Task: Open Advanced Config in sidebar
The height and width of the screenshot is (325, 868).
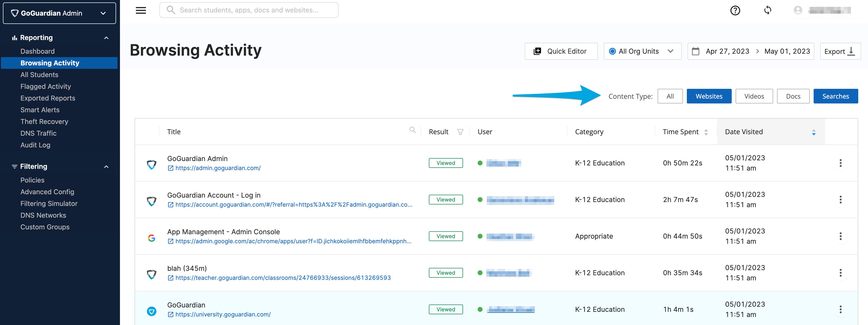Action: [x=47, y=192]
